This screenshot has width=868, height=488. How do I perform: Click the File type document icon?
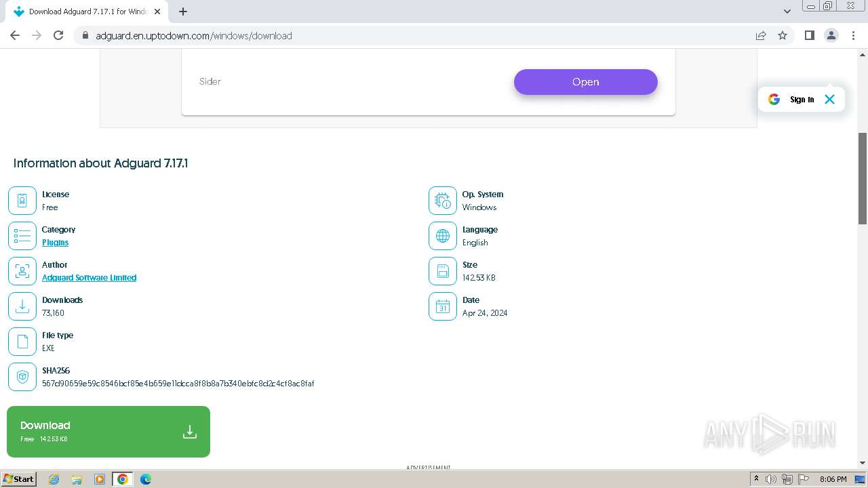pos(22,342)
